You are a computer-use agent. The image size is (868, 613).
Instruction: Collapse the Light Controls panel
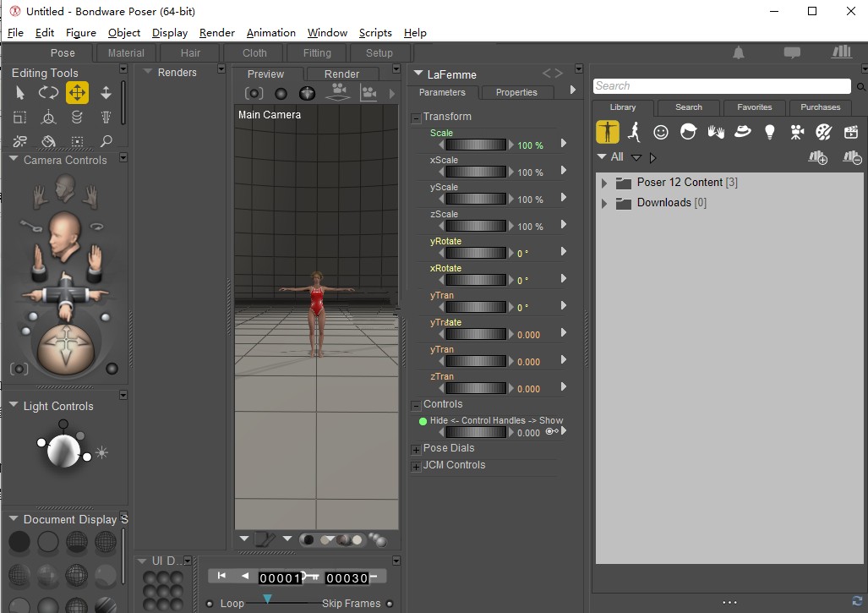pos(14,405)
